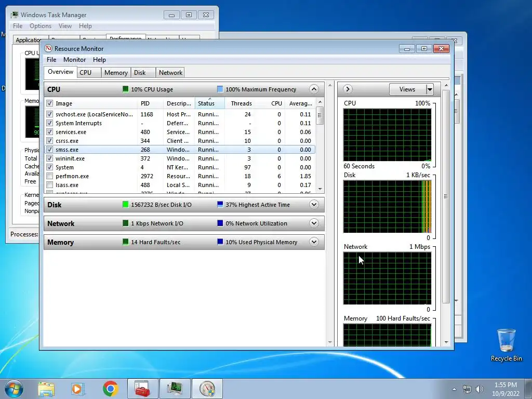This screenshot has height=399, width=532.
Task: Open the Views dropdown arrow
Action: tap(430, 89)
